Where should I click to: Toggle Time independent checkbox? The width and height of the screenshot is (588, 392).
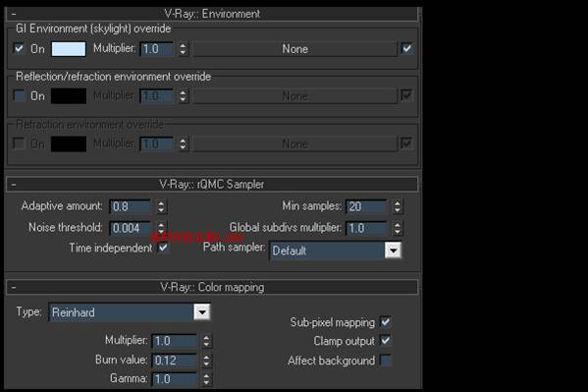[163, 248]
